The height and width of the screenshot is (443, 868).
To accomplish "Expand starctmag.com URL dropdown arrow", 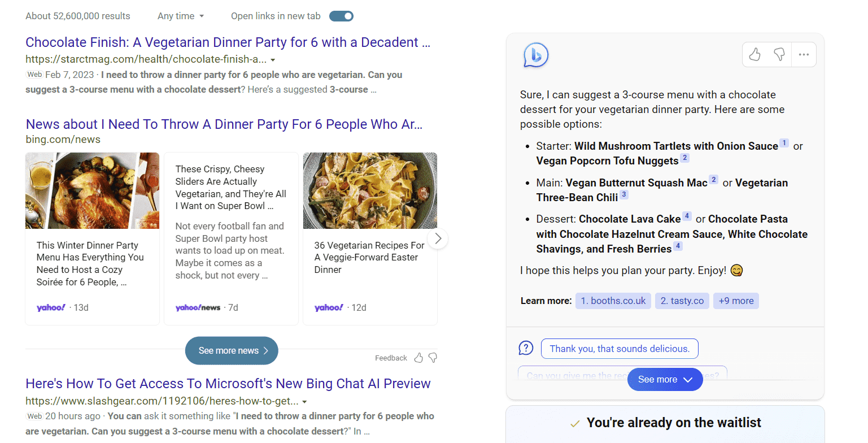I will pos(273,60).
